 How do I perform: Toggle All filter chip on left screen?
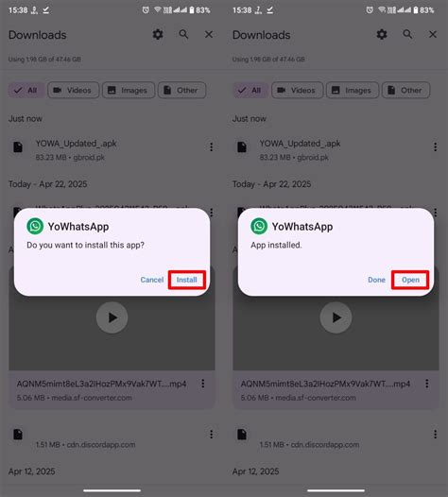coord(26,91)
